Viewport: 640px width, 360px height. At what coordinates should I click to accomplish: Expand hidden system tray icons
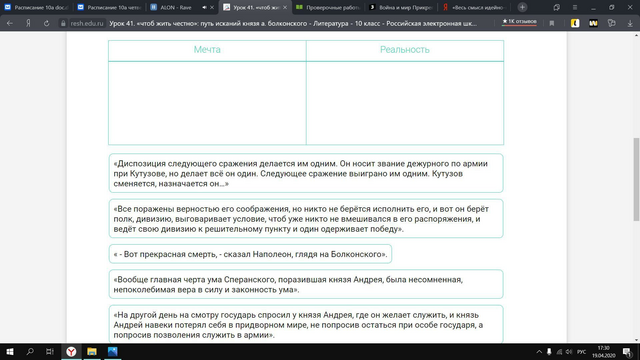coord(539,351)
